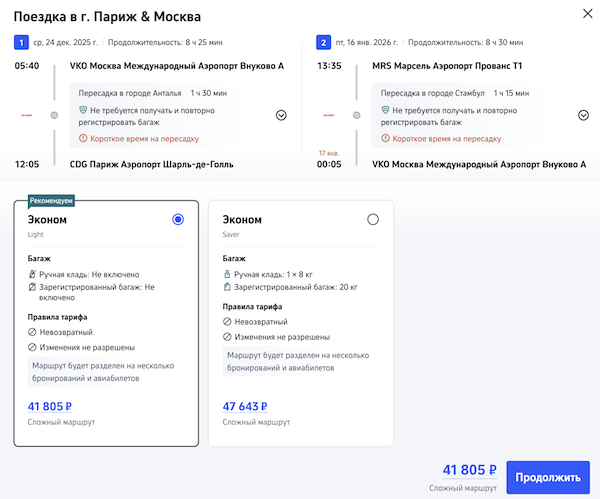
Task: Click the changes-not-allowed icon in Saver fare
Action: pyautogui.click(x=227, y=338)
